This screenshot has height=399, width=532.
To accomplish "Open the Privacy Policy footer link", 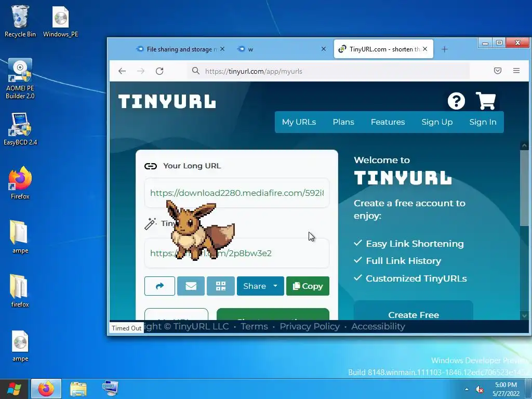I will click(310, 326).
